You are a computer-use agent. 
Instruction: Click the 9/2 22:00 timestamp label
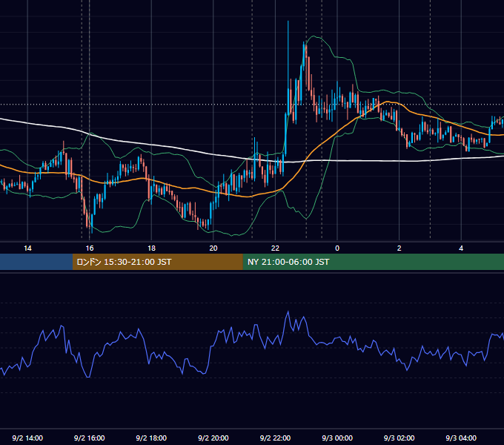point(275,438)
